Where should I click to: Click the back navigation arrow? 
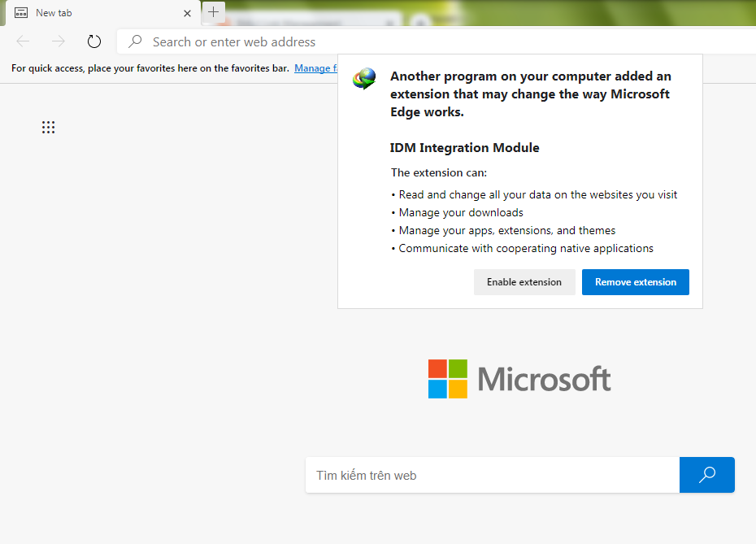pos(23,41)
